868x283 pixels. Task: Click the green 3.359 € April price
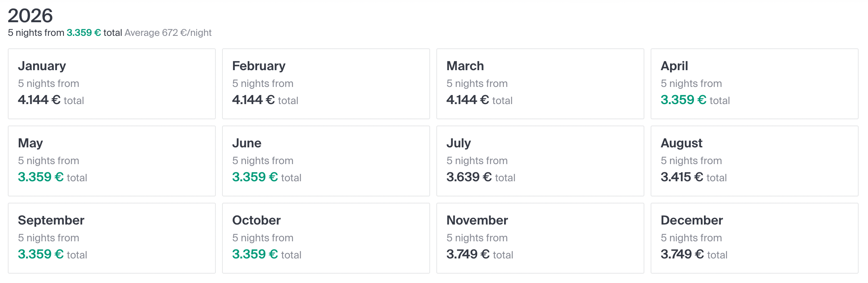683,100
